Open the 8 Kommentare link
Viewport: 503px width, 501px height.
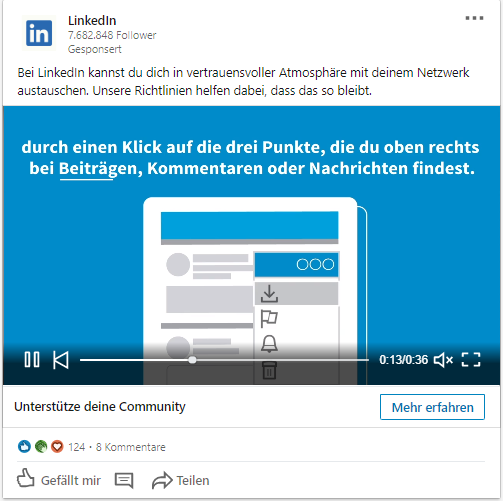[x=131, y=447]
